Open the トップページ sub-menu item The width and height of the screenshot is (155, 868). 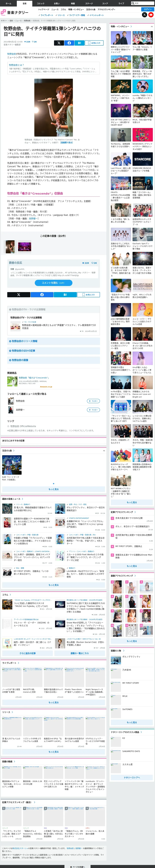[44, 9]
